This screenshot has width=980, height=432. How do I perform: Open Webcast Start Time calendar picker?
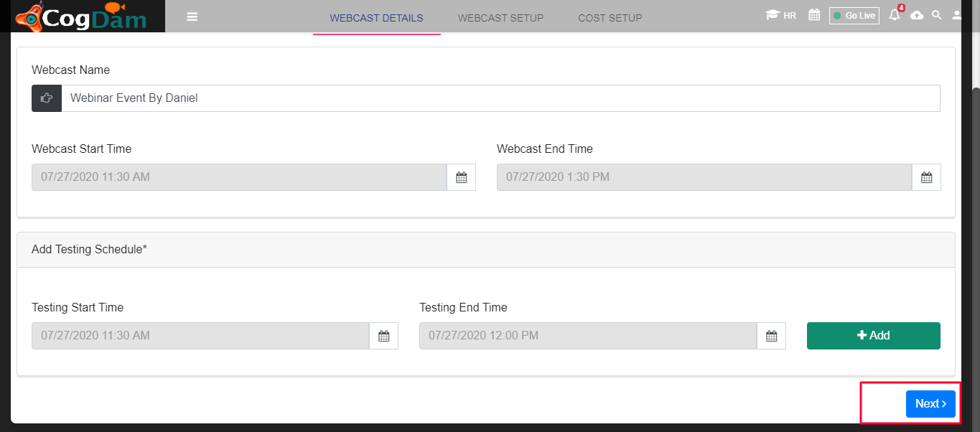pyautogui.click(x=462, y=177)
